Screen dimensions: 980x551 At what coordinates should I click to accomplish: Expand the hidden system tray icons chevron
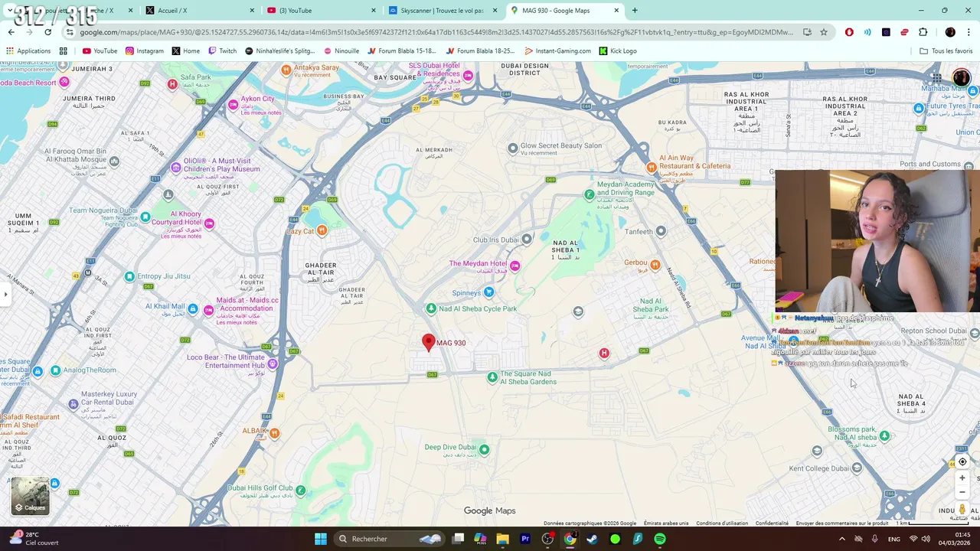841,539
